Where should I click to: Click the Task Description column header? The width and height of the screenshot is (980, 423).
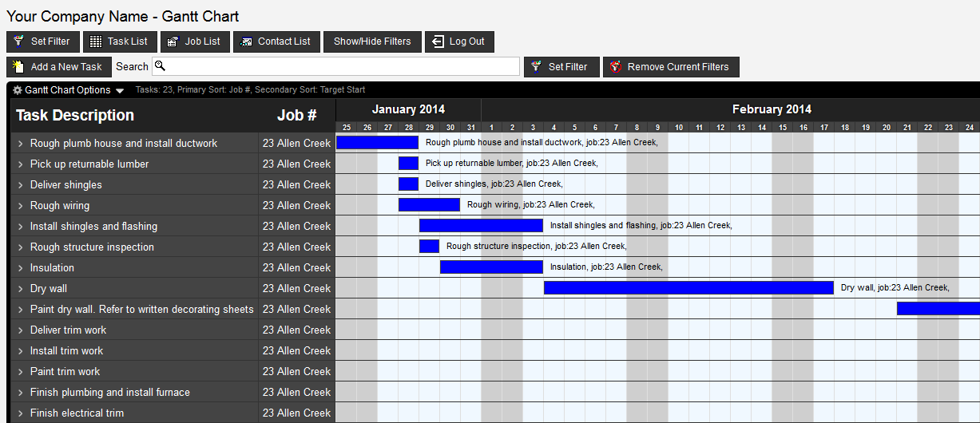[75, 115]
